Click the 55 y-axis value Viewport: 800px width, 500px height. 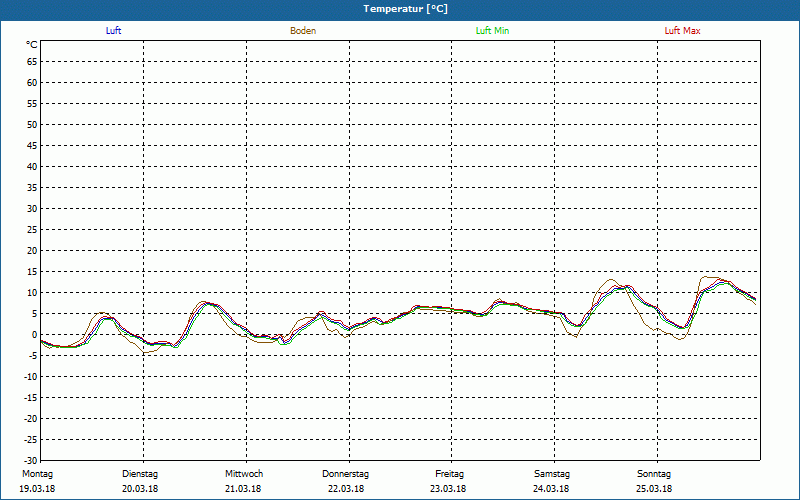[32, 104]
